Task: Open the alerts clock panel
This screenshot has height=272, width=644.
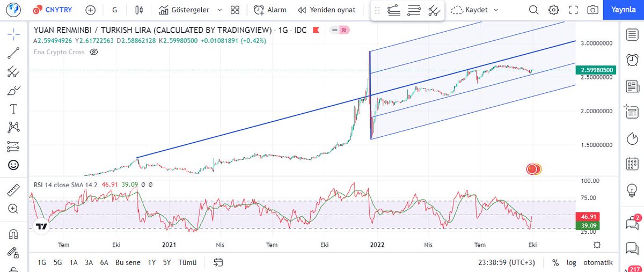Action: coord(632,60)
